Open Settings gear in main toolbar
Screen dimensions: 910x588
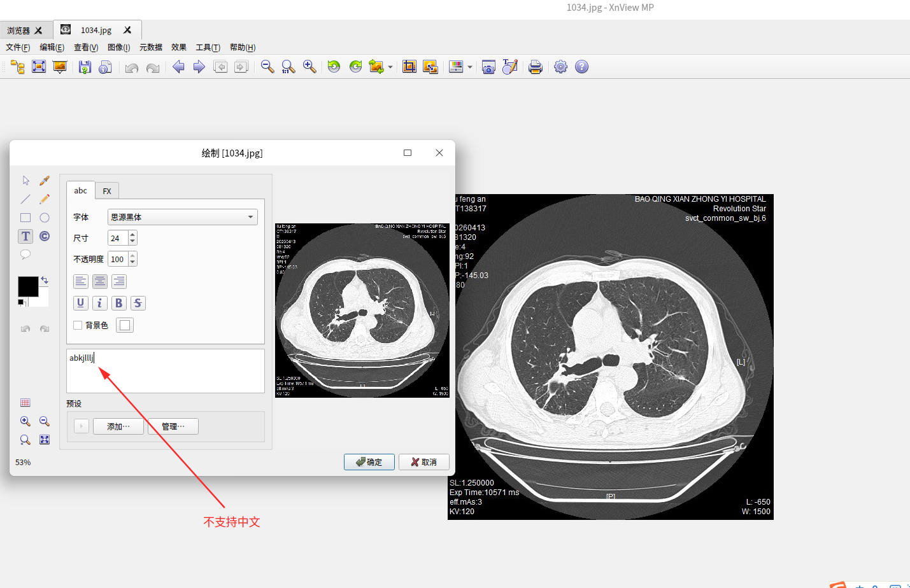coord(560,67)
